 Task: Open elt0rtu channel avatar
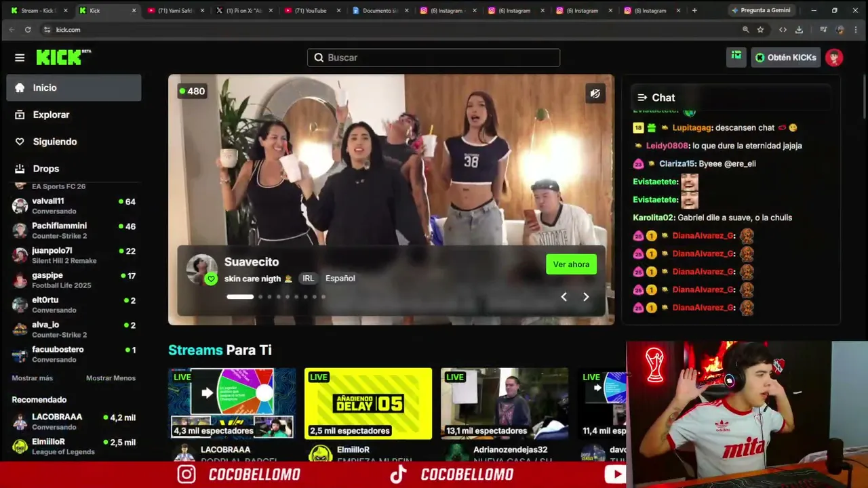20,304
